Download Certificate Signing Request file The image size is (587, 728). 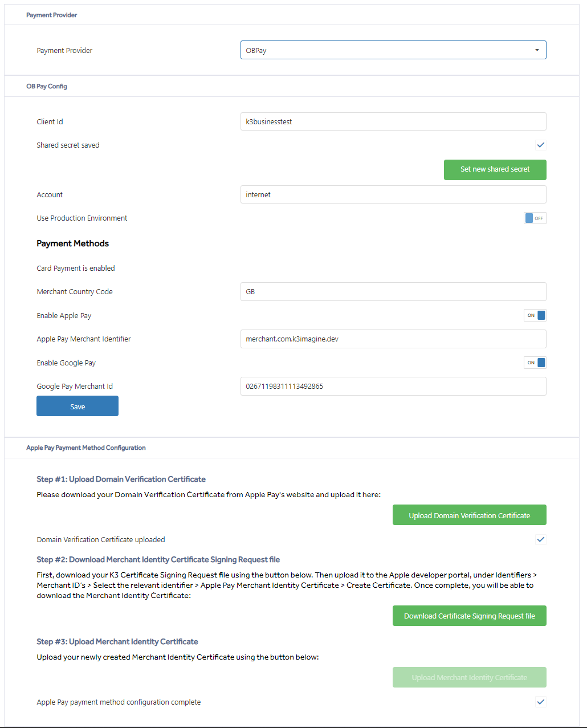(x=470, y=616)
